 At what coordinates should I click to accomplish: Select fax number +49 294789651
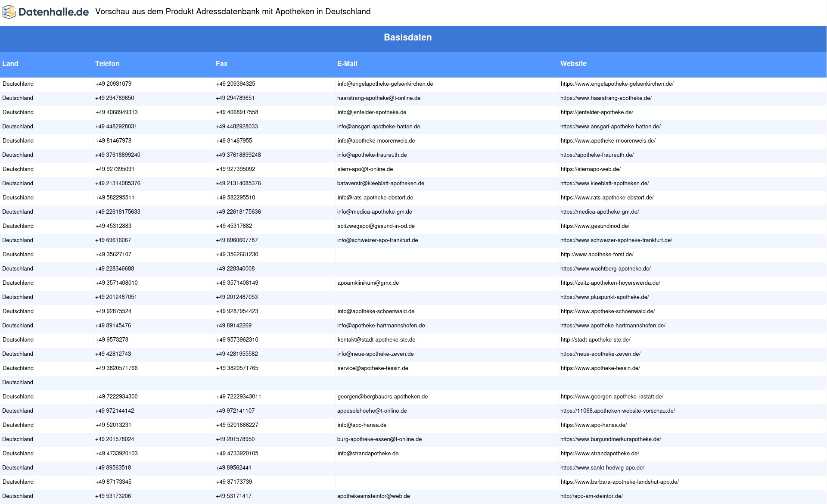pos(235,98)
